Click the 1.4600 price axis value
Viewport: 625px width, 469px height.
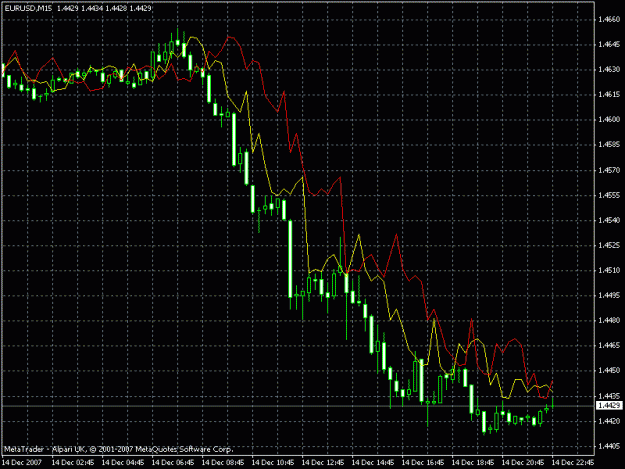point(609,120)
